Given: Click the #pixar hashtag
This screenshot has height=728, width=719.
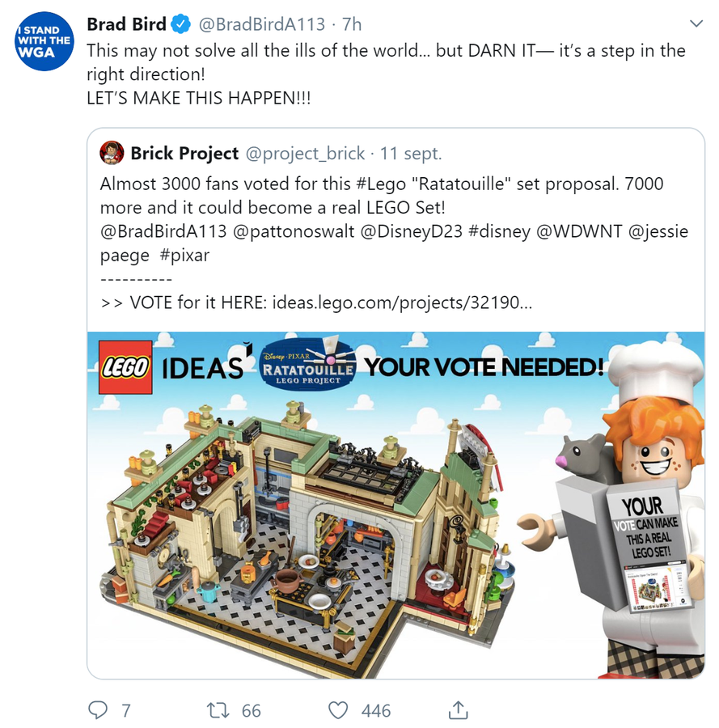Looking at the screenshot, I should pos(184,256).
